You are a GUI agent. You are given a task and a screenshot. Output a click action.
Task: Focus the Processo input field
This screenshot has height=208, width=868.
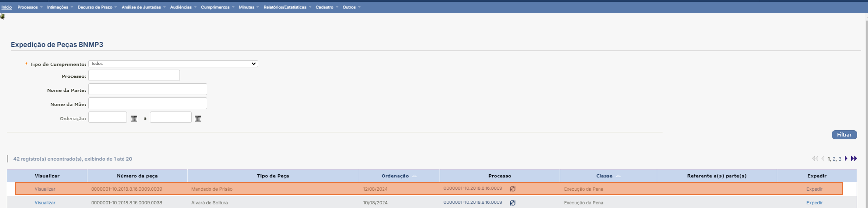[x=134, y=75]
